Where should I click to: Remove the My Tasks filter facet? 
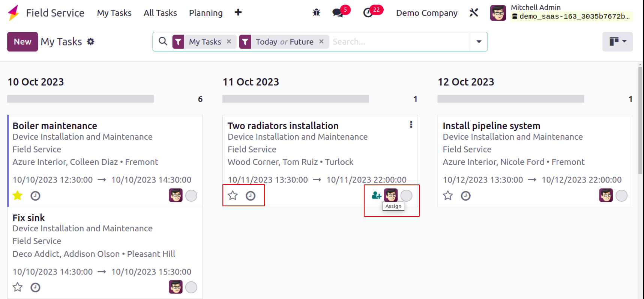pyautogui.click(x=229, y=42)
